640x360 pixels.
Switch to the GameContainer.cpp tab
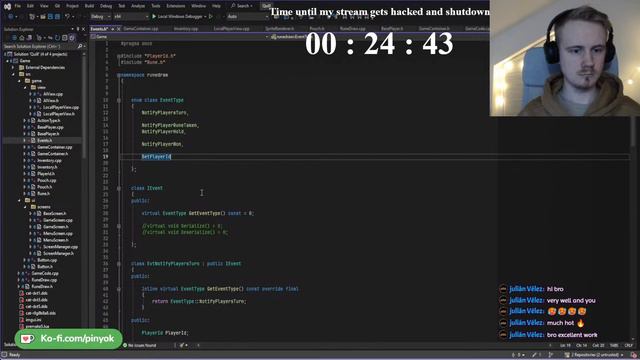(x=140, y=29)
